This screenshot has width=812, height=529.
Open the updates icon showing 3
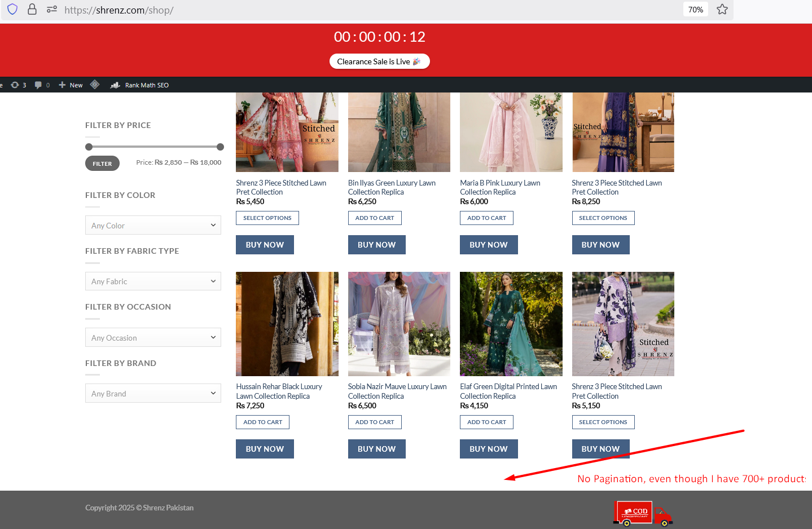(19, 85)
